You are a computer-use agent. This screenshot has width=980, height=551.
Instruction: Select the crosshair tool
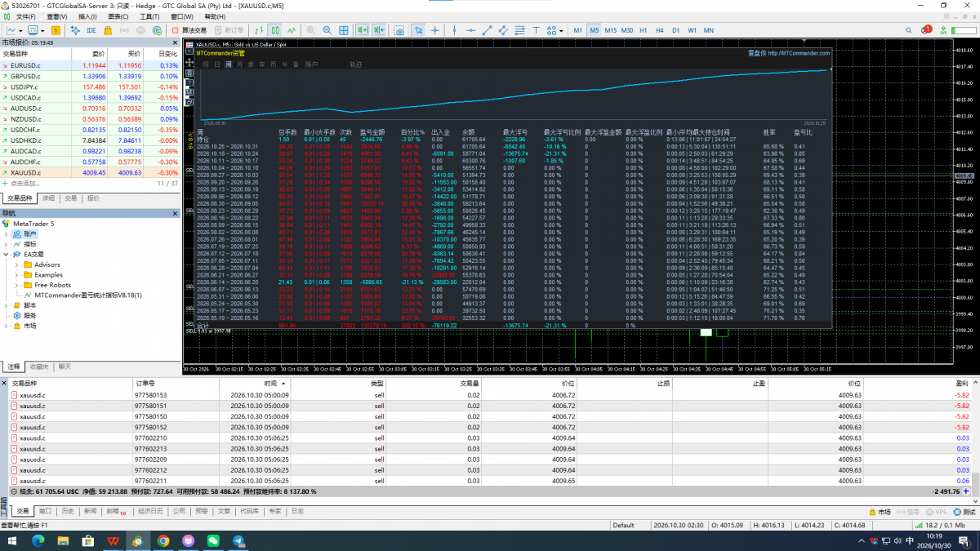[436, 30]
